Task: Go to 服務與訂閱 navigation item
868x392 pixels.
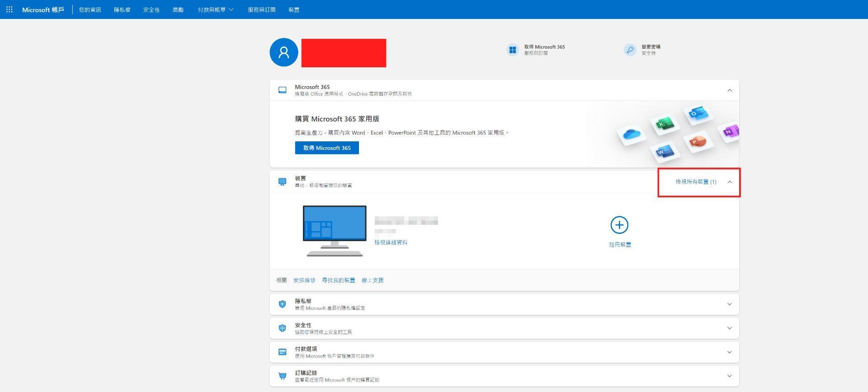Action: [x=261, y=9]
